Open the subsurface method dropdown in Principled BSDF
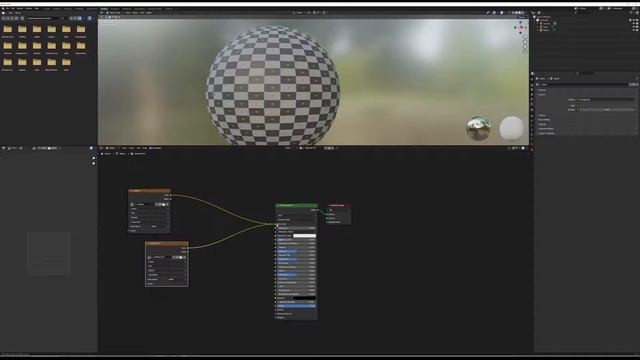Image resolution: width=640 pixels, height=360 pixels. coord(296,220)
